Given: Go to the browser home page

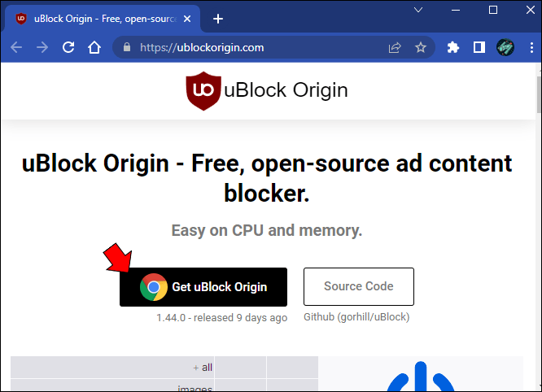Looking at the screenshot, I should pos(94,47).
